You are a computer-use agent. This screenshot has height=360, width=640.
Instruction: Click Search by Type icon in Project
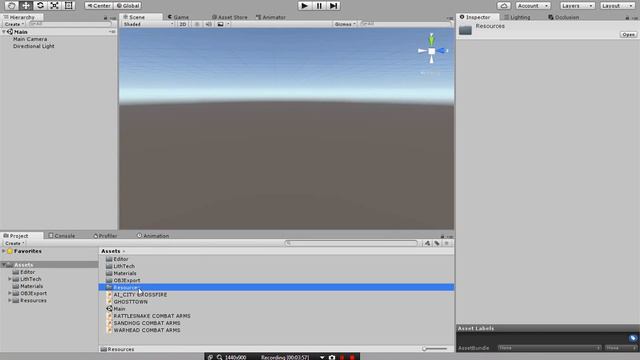click(x=427, y=243)
